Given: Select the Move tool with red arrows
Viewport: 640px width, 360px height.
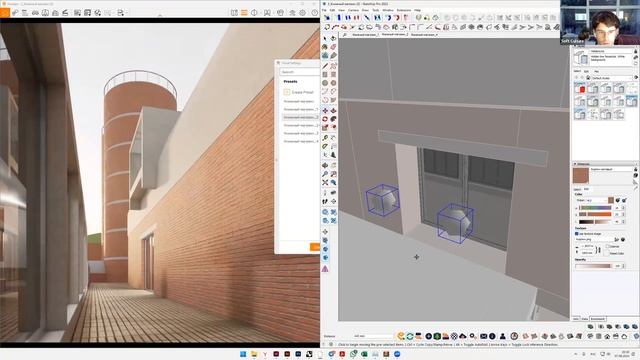Looking at the screenshot, I should [325, 111].
